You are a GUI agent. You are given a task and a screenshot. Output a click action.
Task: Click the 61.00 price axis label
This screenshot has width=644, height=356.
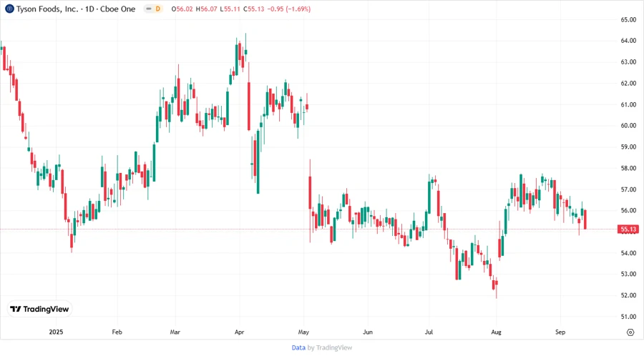pos(628,104)
